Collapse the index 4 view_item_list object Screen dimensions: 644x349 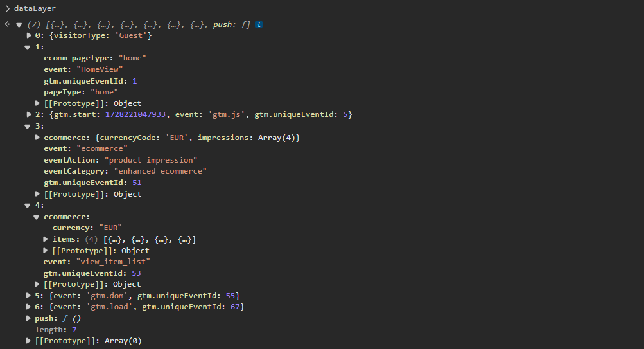[x=28, y=206]
